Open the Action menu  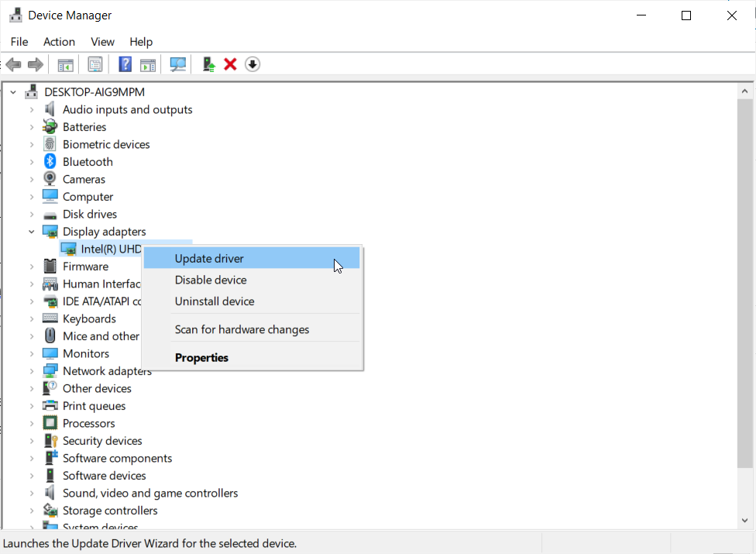60,42
